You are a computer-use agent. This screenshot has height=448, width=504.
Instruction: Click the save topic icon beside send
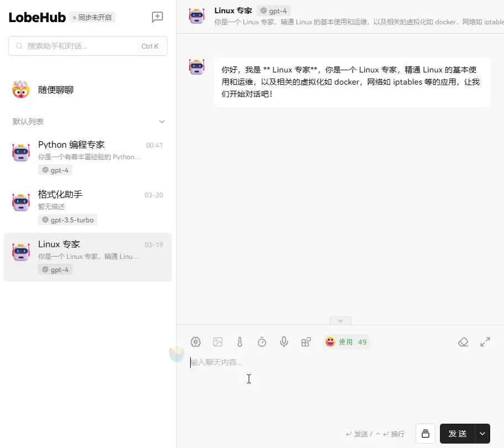425,434
